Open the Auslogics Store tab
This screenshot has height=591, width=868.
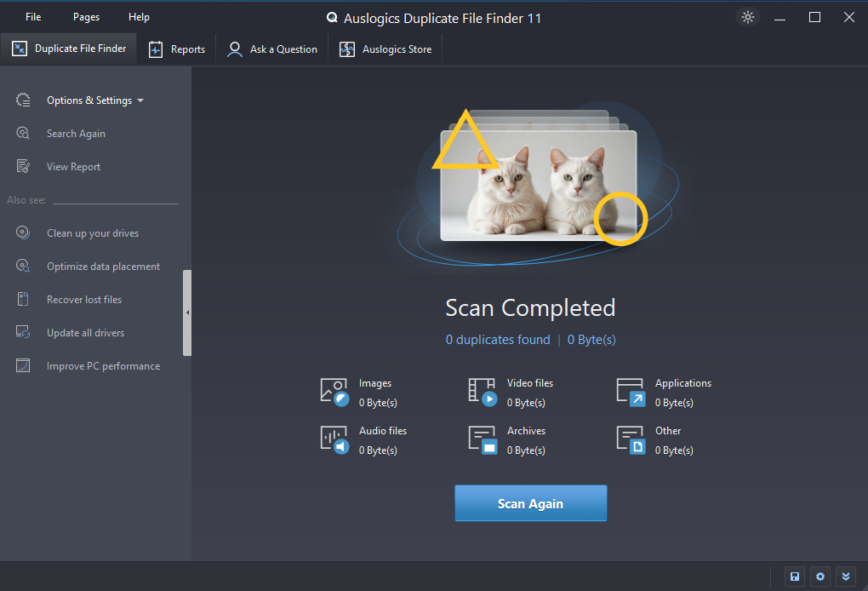(x=385, y=49)
